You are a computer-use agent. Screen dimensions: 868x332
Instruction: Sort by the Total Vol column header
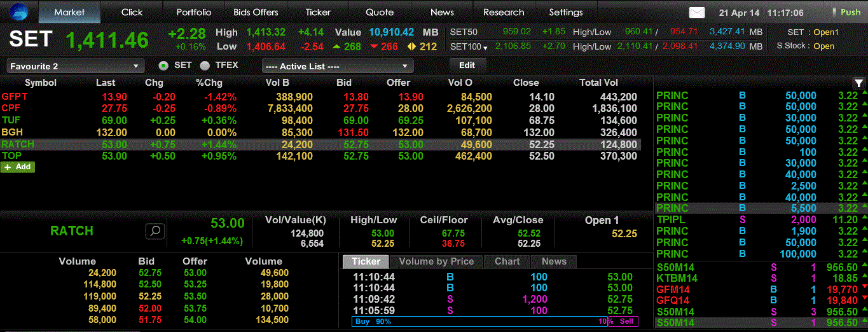[598, 83]
